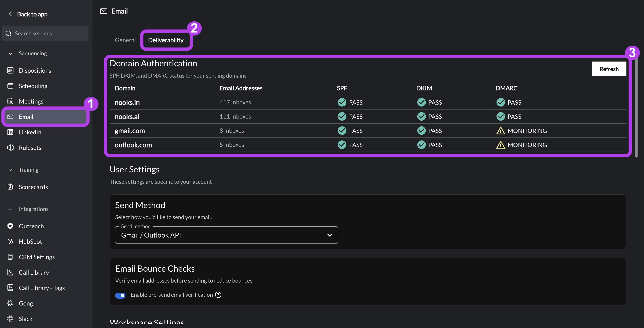Image resolution: width=644 pixels, height=328 pixels.
Task: Click nooks.in DMARC pass checkmark icon
Action: (501, 102)
